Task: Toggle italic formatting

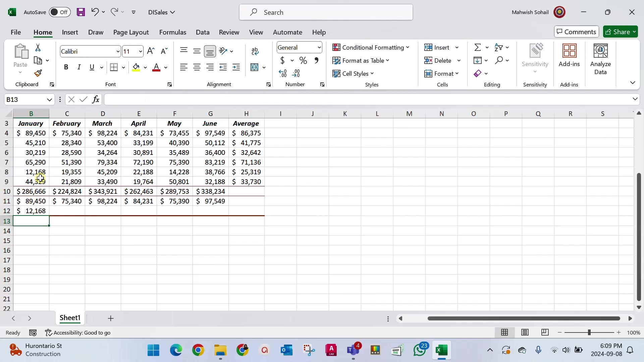Action: [x=79, y=67]
